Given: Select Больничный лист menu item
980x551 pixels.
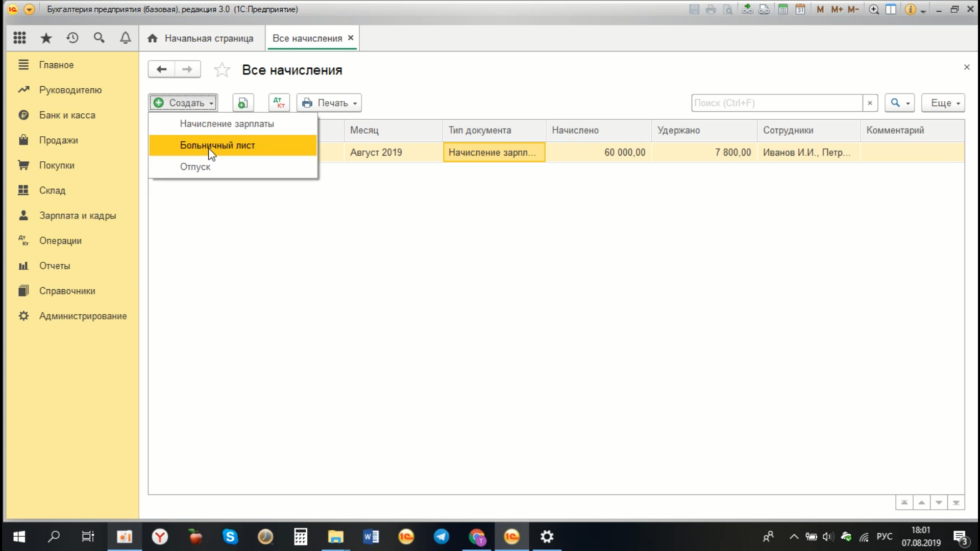Looking at the screenshot, I should pyautogui.click(x=217, y=145).
